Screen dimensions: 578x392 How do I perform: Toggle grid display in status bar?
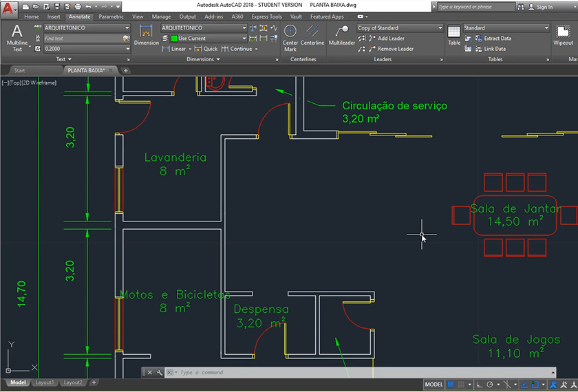[451, 384]
